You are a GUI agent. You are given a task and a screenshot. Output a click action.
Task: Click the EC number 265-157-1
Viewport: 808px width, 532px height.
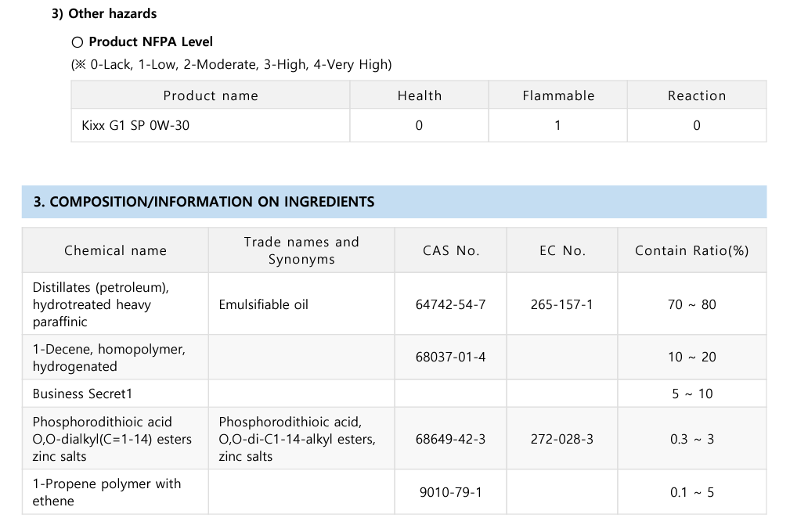[x=561, y=304]
